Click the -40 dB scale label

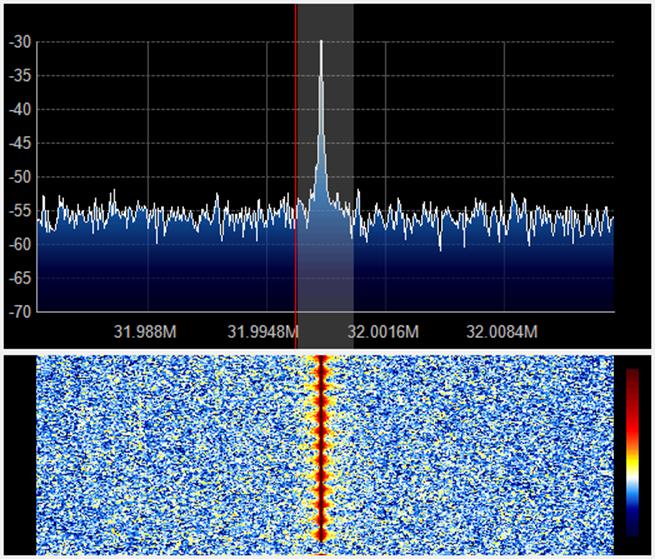pyautogui.click(x=20, y=110)
